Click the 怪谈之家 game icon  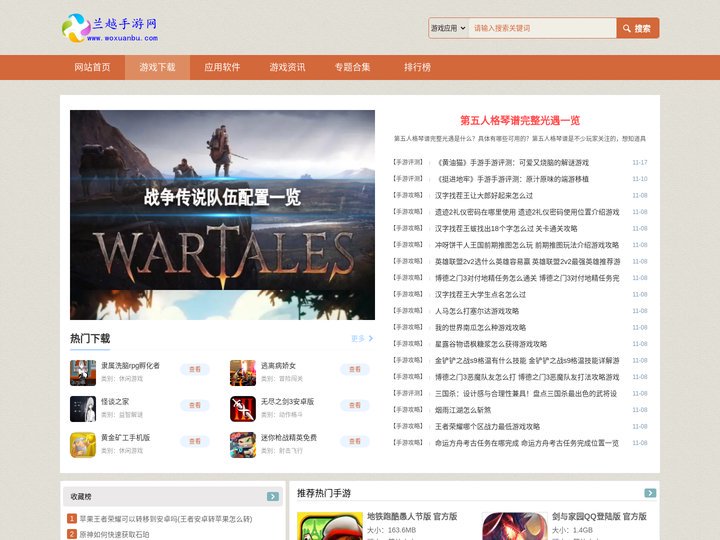pos(83,409)
